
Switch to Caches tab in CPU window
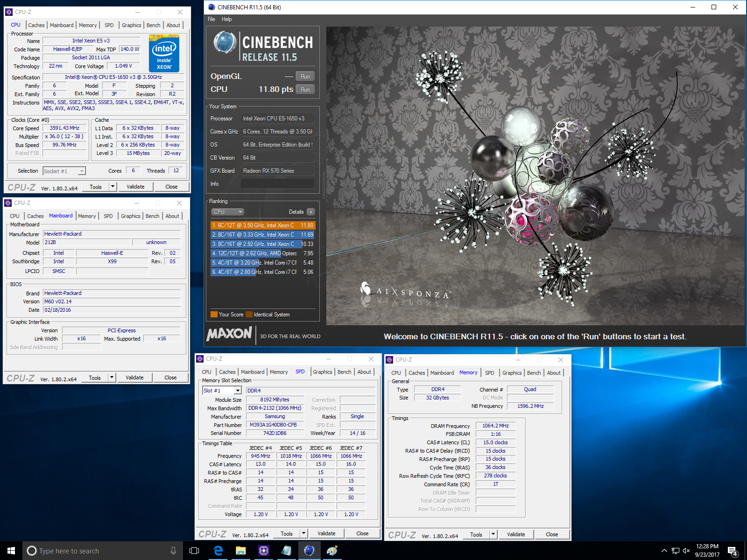click(x=36, y=25)
